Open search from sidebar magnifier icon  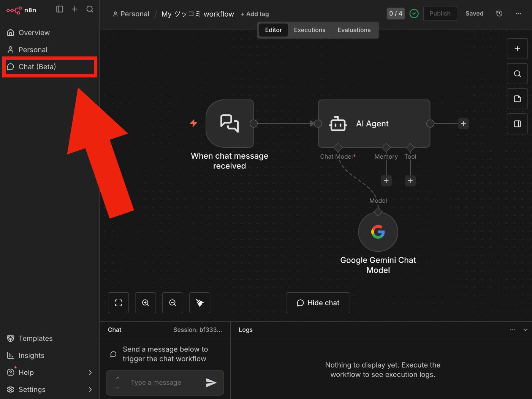(90, 9)
